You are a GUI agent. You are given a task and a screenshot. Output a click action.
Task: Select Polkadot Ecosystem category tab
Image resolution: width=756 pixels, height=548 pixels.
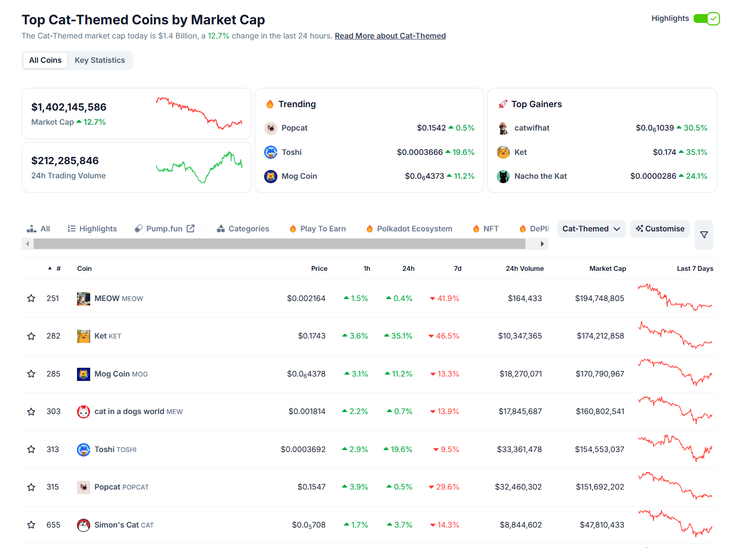tap(409, 229)
